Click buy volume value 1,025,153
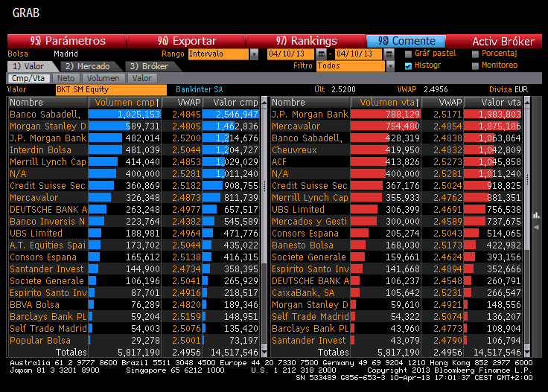Viewport: 548px width, 392px height. coord(138,115)
